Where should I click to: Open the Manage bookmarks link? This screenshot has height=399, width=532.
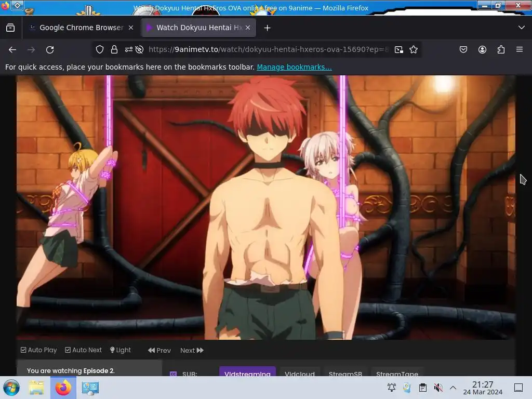[x=294, y=67]
